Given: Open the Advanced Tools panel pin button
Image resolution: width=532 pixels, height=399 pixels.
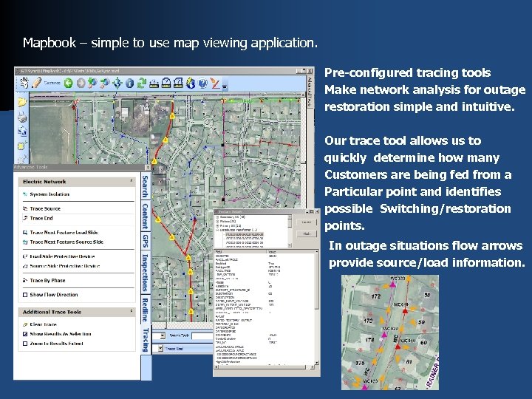Looking at the screenshot, I should (x=148, y=167).
